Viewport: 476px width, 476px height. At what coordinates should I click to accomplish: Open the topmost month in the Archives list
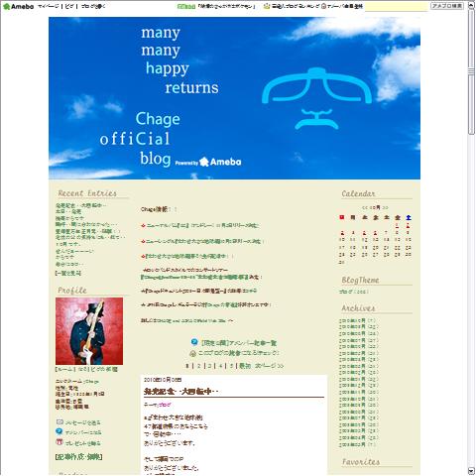pyautogui.click(x=358, y=320)
